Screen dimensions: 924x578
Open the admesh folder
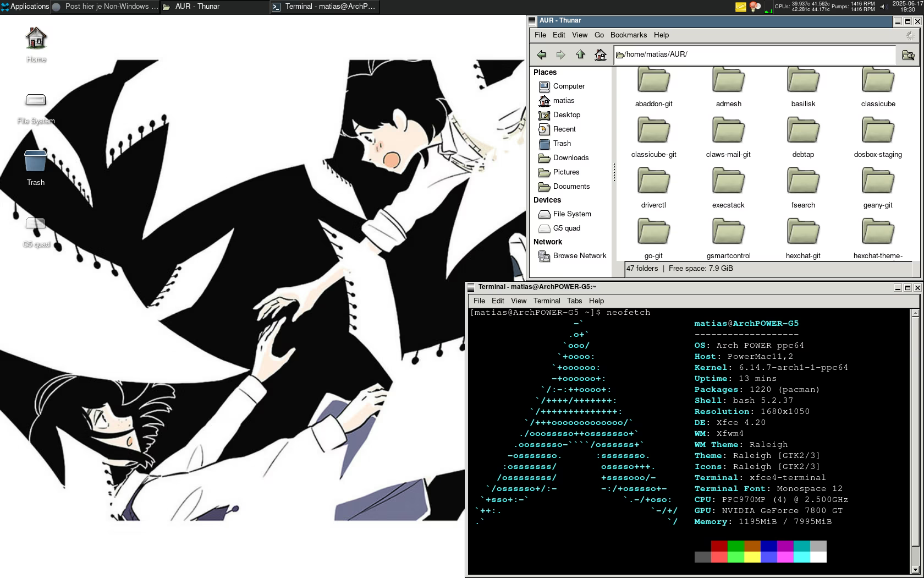pyautogui.click(x=728, y=87)
